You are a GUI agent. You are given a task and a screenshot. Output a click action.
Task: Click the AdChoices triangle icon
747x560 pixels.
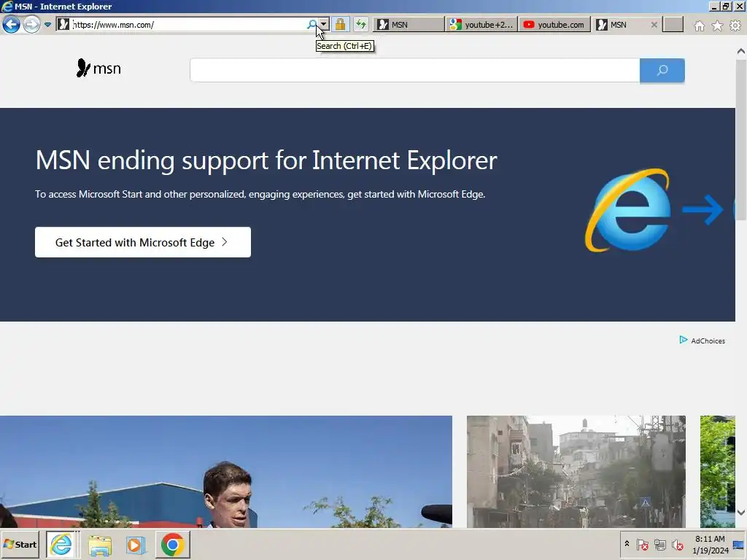point(683,340)
